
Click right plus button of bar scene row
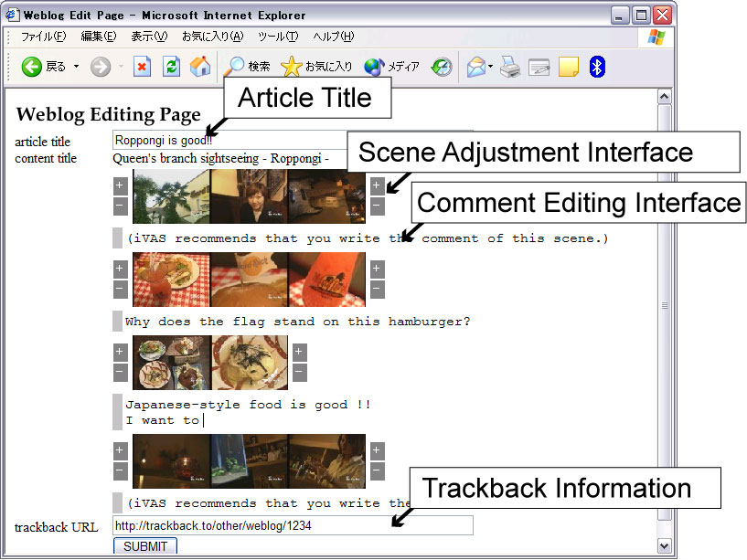(x=378, y=450)
